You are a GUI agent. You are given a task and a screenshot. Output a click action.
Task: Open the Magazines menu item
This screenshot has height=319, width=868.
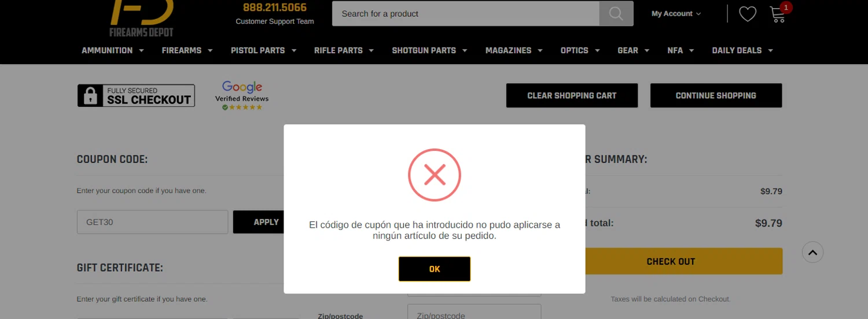514,50
